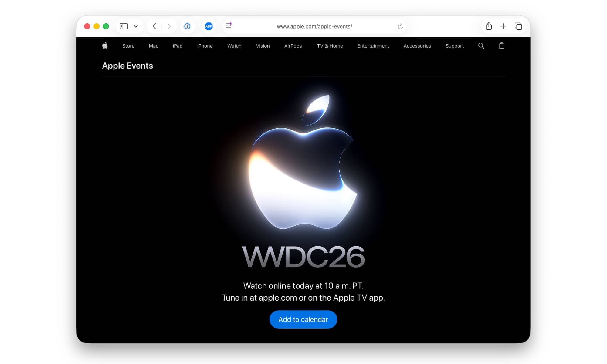Open the iPhone menu item
The image size is (607, 364).
(x=205, y=46)
